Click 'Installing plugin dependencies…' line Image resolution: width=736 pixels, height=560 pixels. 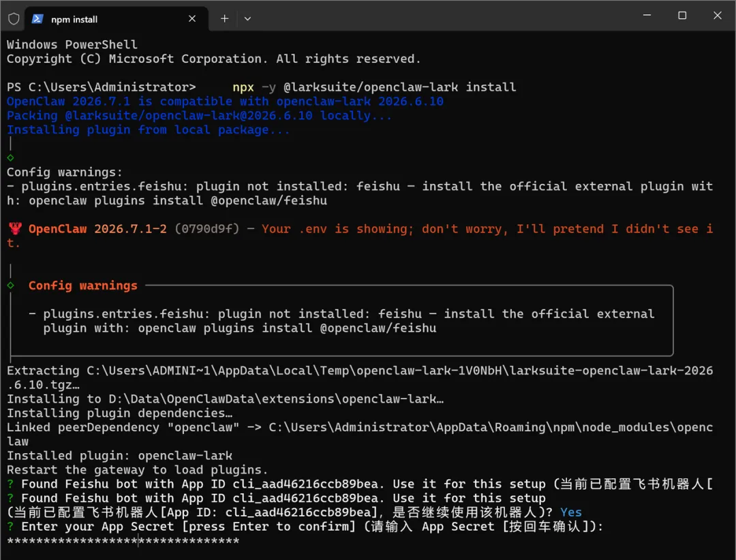coord(119,413)
